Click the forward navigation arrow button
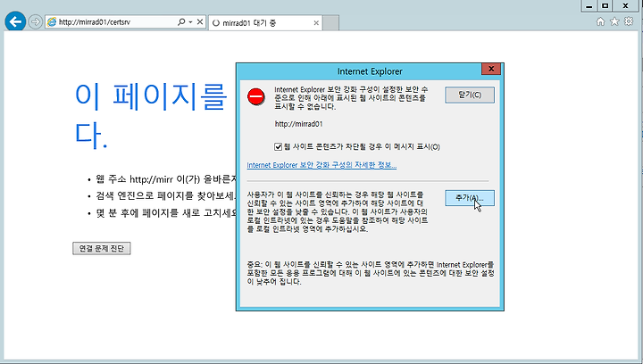The width and height of the screenshot is (643, 364). (36, 21)
